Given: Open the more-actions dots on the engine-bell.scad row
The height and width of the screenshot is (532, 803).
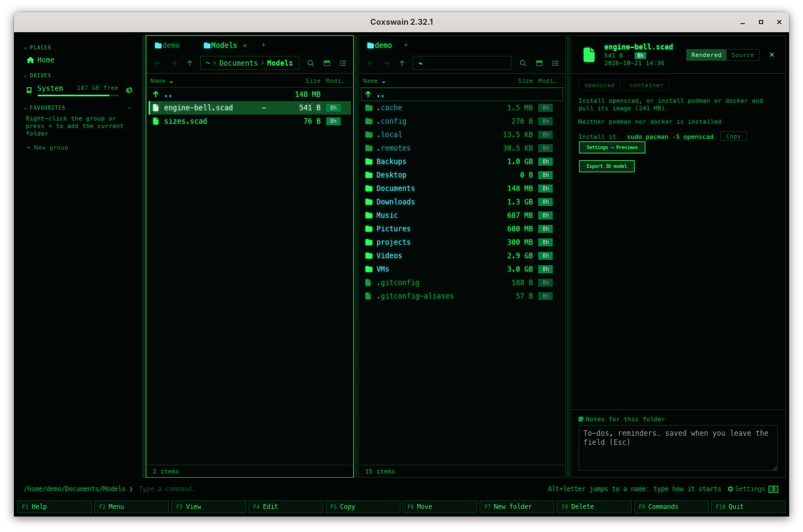Looking at the screenshot, I should click(x=264, y=108).
